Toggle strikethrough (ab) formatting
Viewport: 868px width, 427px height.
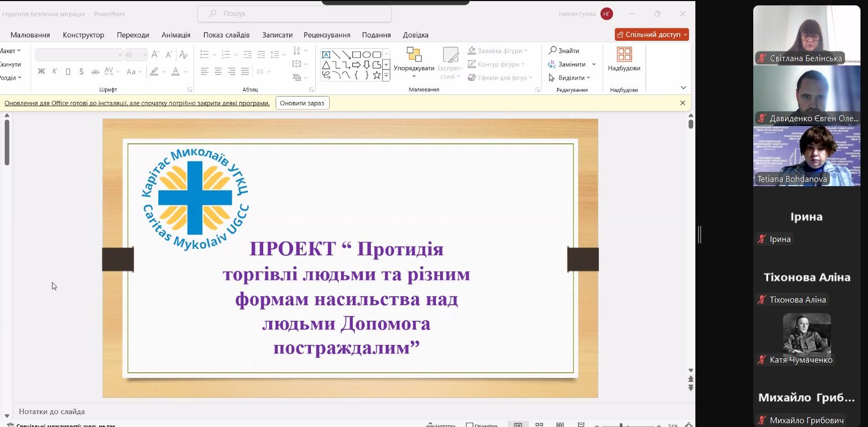pyautogui.click(x=95, y=71)
